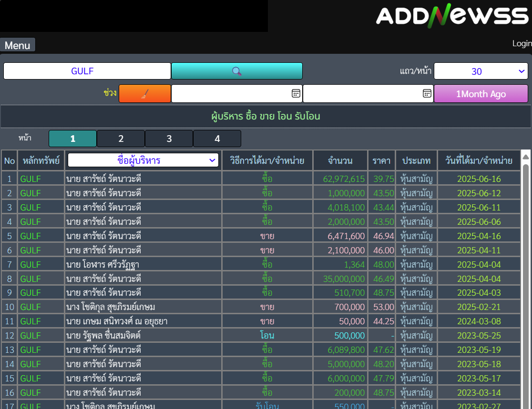Image resolution: width=532 pixels, height=409 pixels.
Task: Click the โอน transfer cell in row 12
Action: pos(267,336)
